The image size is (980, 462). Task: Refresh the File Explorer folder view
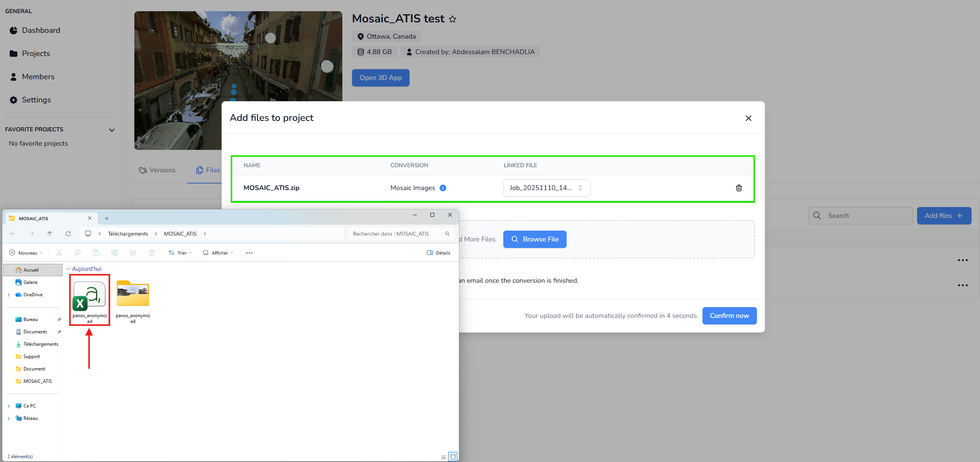pyautogui.click(x=68, y=234)
